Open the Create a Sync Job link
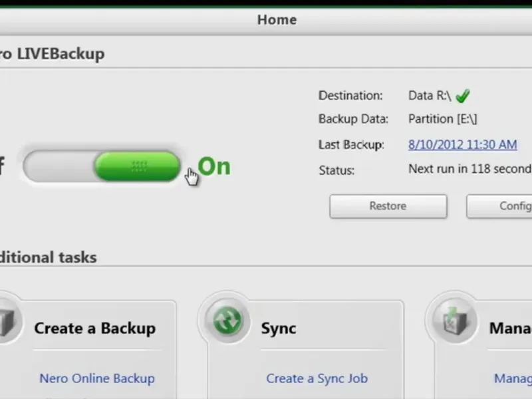 (x=317, y=378)
